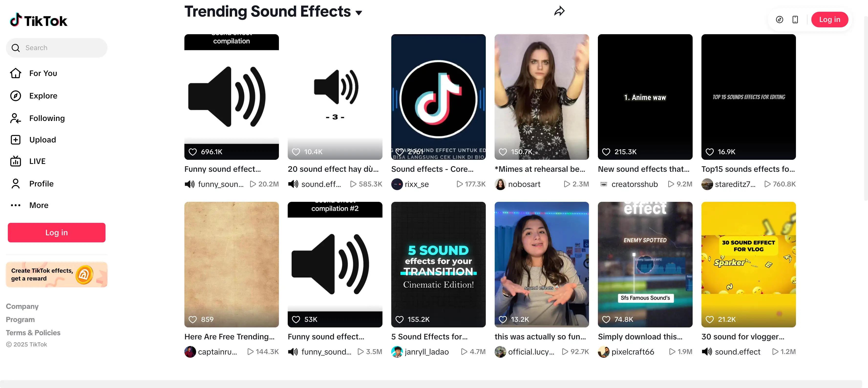Open the Sound effects - Core video thumbnail

click(438, 97)
